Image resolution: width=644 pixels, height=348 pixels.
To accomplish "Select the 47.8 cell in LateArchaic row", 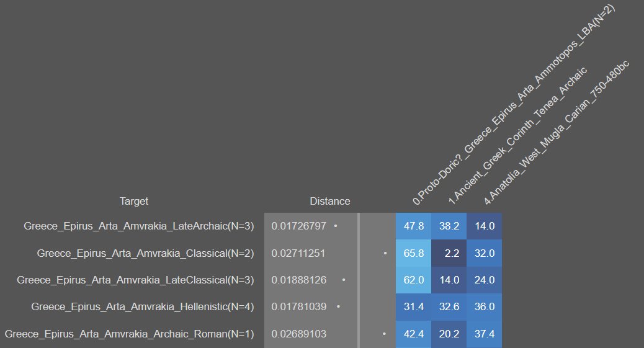I will coord(414,226).
